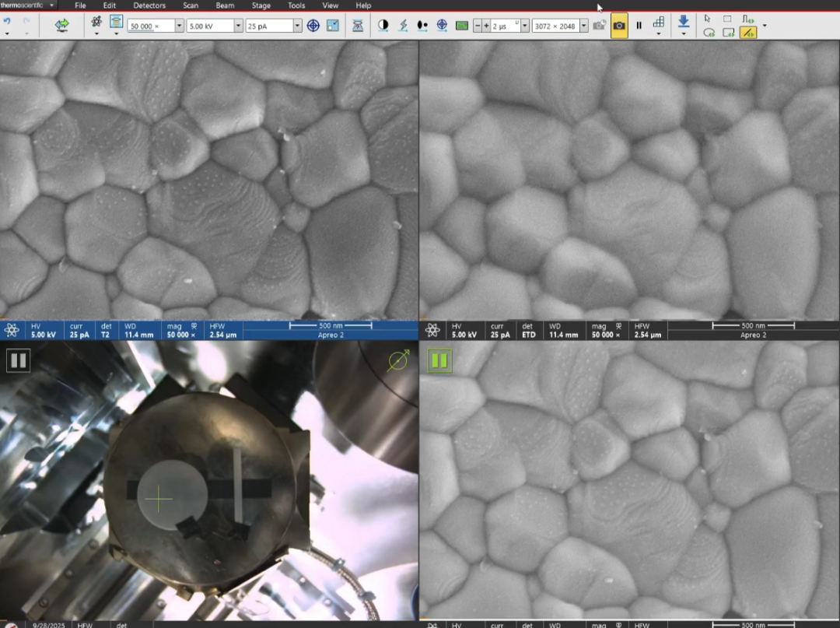Click the auto contrast brightness icon

tap(383, 25)
